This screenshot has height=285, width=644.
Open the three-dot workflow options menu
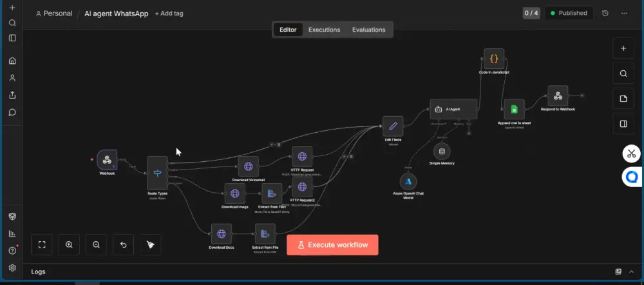[624, 13]
